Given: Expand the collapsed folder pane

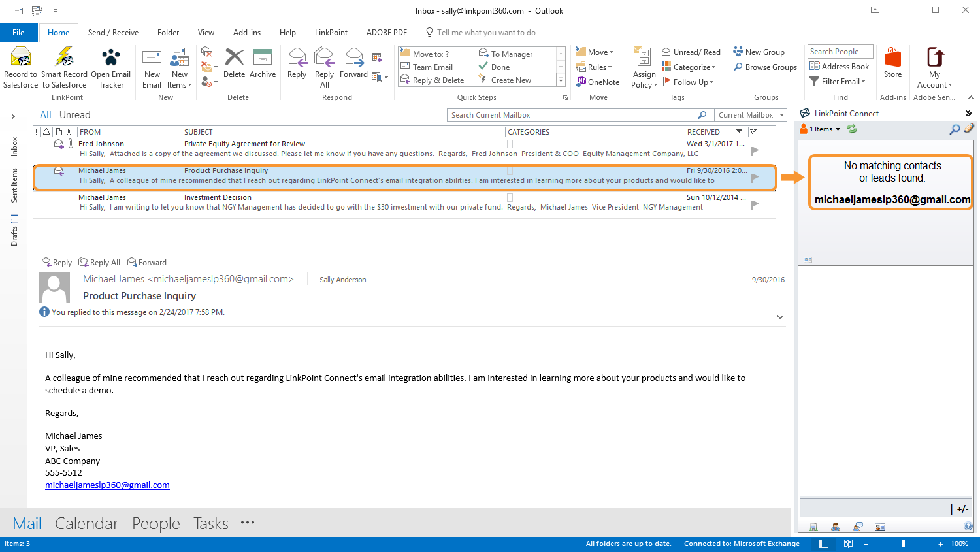Looking at the screenshot, I should click(x=13, y=116).
